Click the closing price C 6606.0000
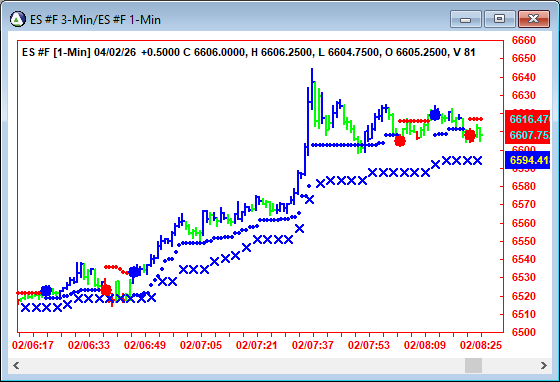Image resolution: width=560 pixels, height=382 pixels. point(214,52)
